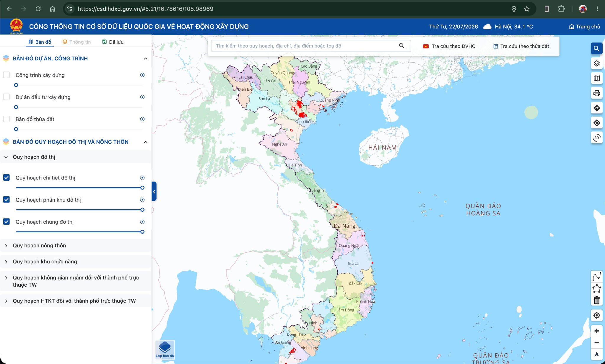The width and height of the screenshot is (605, 364).
Task: Reset map bearing with north arrow
Action: (x=596, y=354)
